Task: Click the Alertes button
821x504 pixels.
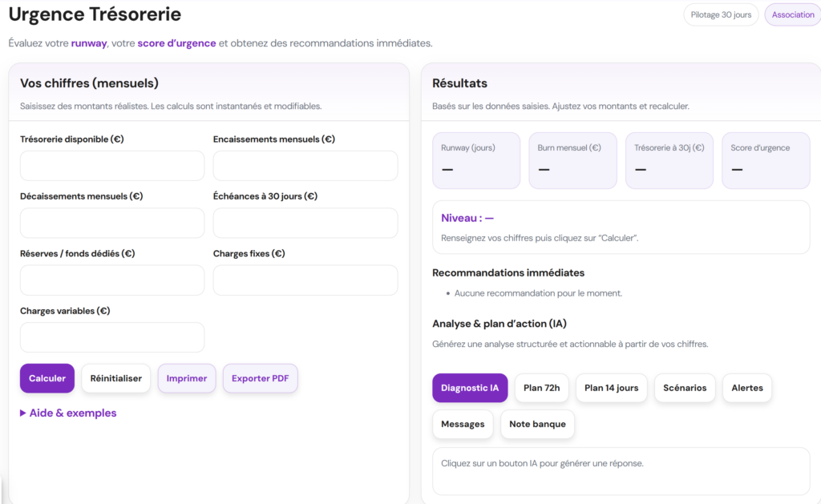Action: coord(747,388)
